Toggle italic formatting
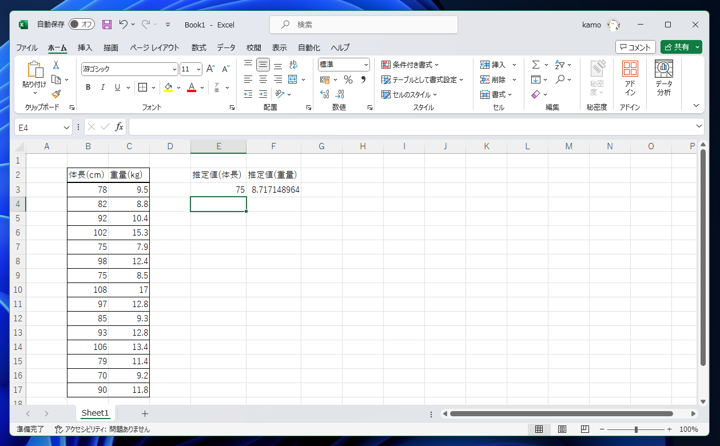720x446 pixels. point(103,87)
